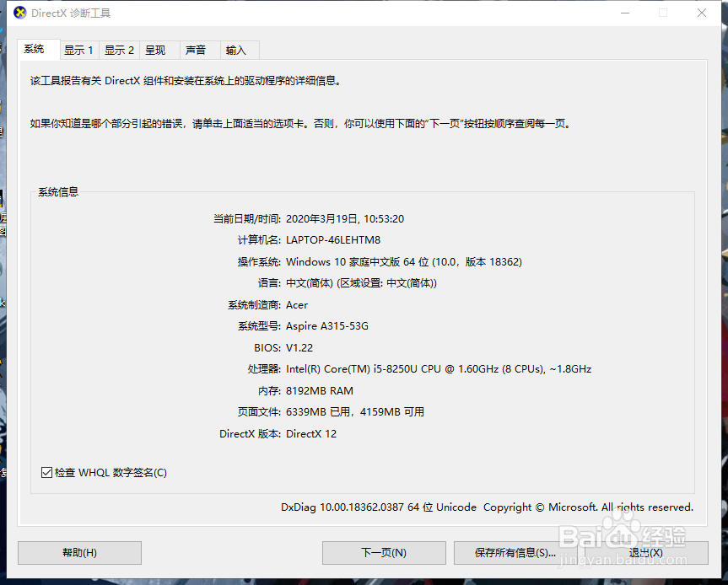Close the DirectX diagnostic window

tap(702, 13)
